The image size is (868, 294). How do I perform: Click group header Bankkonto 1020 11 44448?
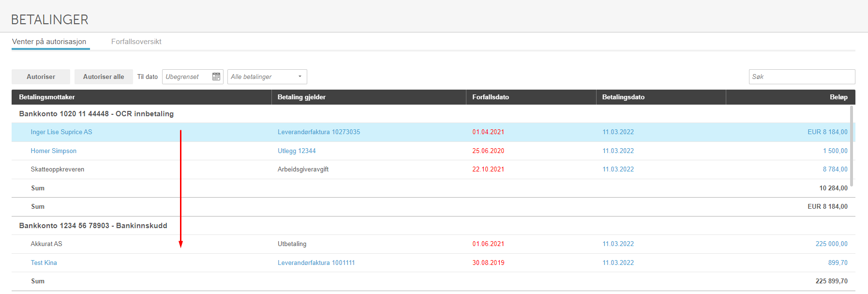pos(96,114)
